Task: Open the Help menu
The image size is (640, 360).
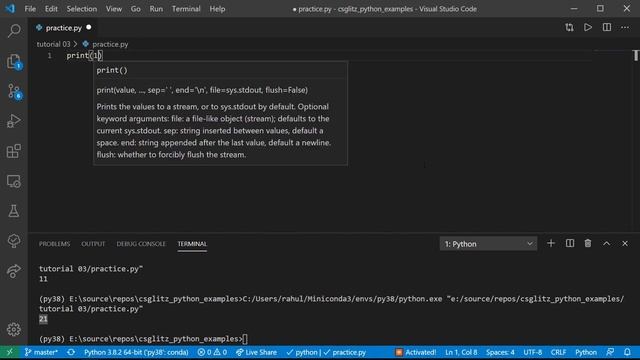Action: tap(217, 9)
